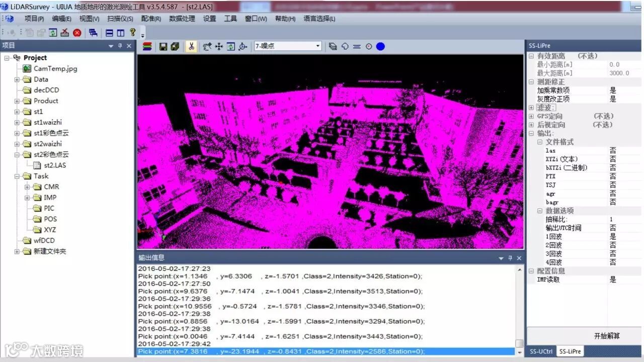This screenshot has height=362, width=644.
Task: Click the stacked layers icon in viewer toolbar
Action: (333, 46)
